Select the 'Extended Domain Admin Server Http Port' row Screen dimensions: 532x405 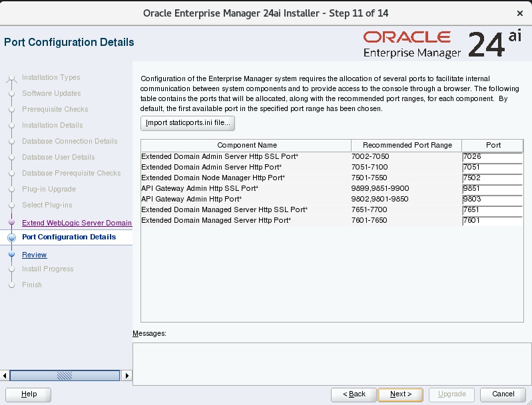tap(332, 168)
